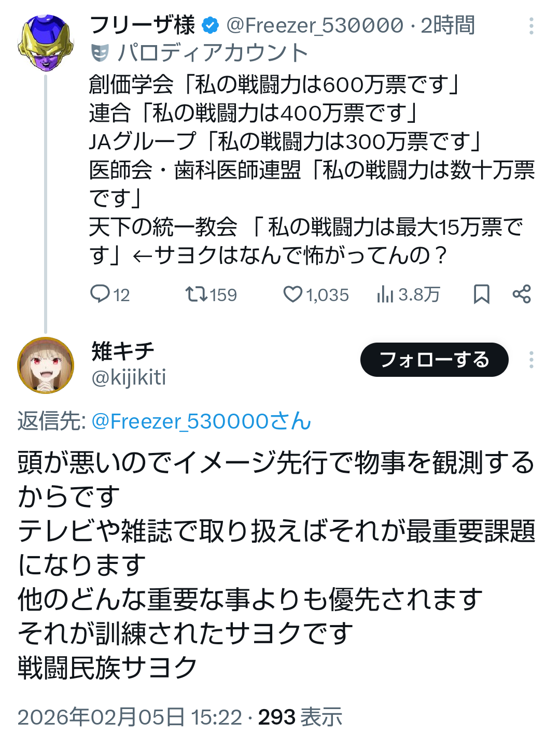This screenshot has width=560, height=736.
Task: Click the parody account mask icon
Action: pyautogui.click(x=100, y=52)
